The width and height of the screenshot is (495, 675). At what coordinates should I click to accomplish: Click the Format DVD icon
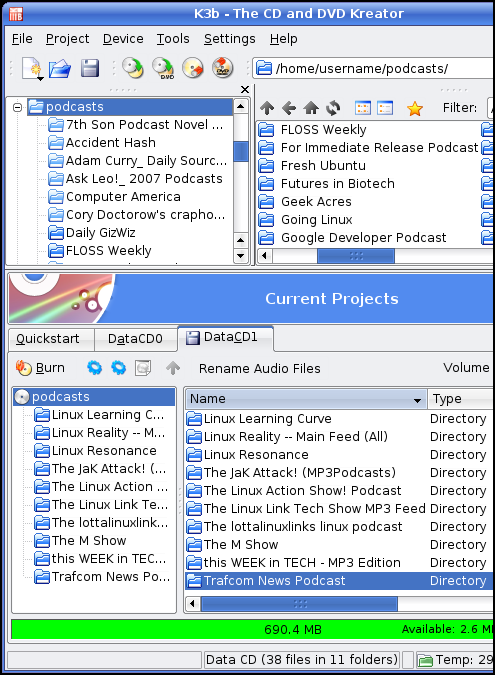click(223, 68)
